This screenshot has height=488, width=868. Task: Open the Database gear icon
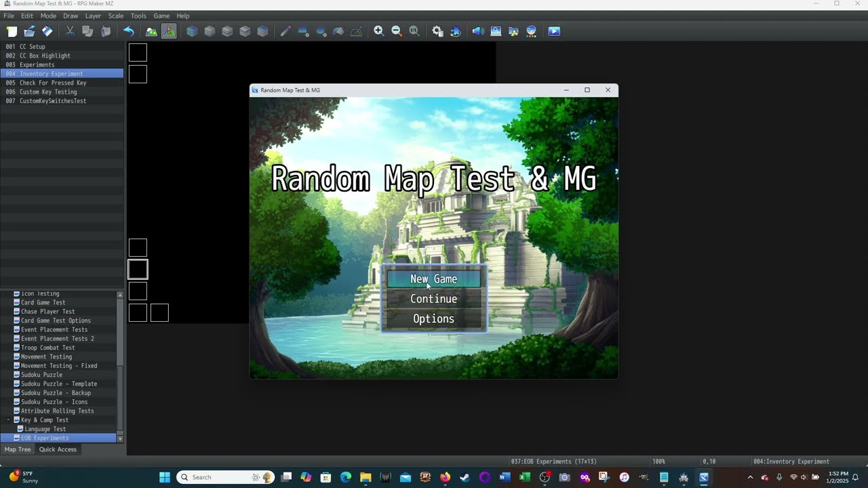[x=437, y=31]
